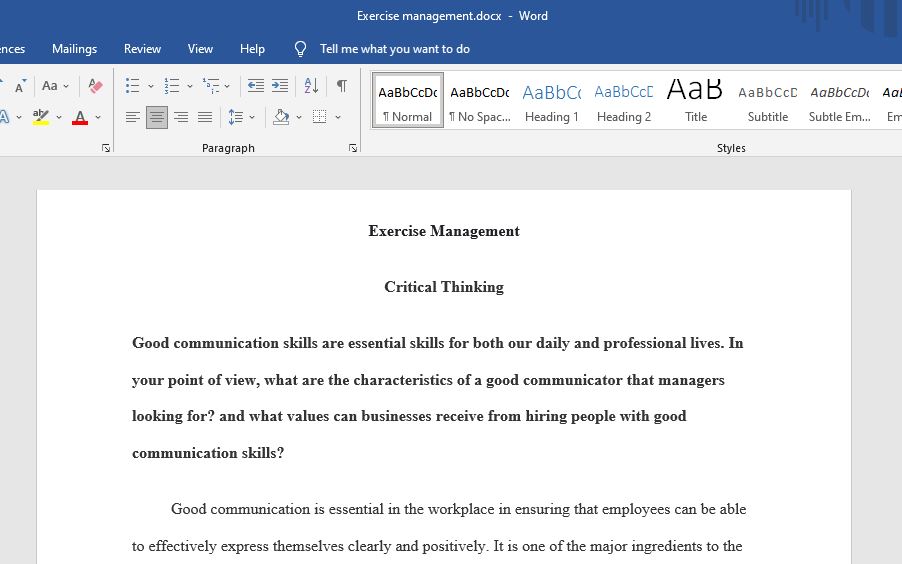
Task: Apply Shading paint bucket
Action: click(281, 117)
